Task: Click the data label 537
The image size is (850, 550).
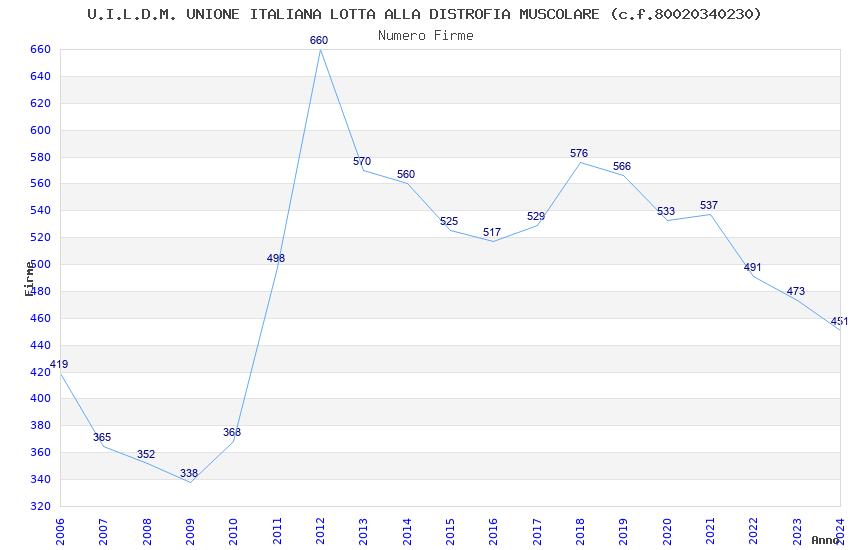Action: click(709, 205)
